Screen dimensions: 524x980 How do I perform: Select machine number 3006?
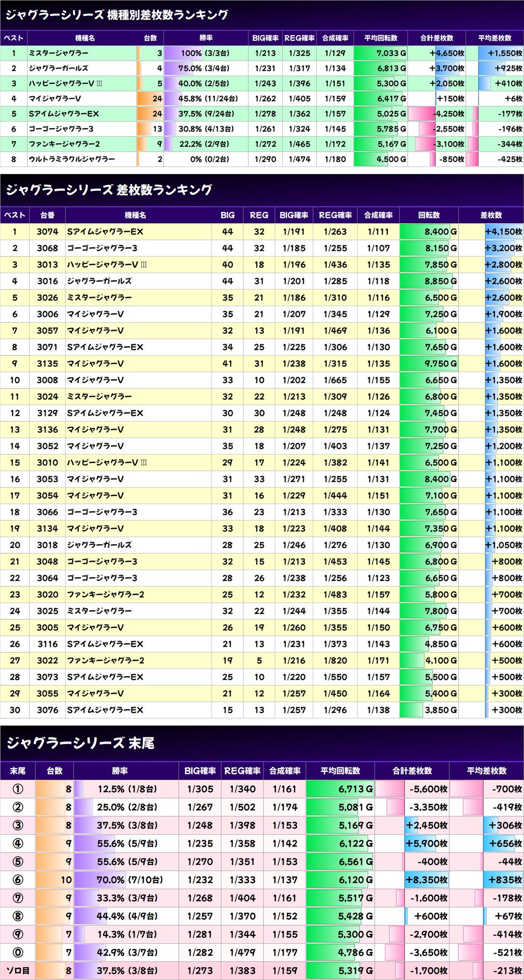pos(47,314)
